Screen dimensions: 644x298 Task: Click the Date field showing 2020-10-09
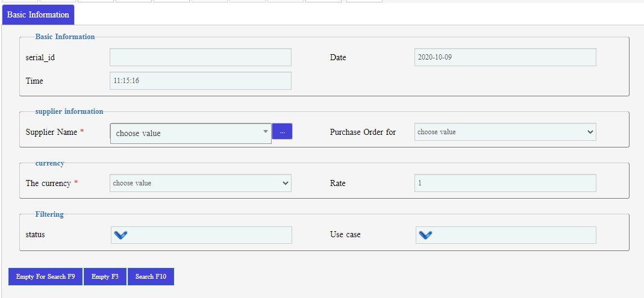pos(505,57)
